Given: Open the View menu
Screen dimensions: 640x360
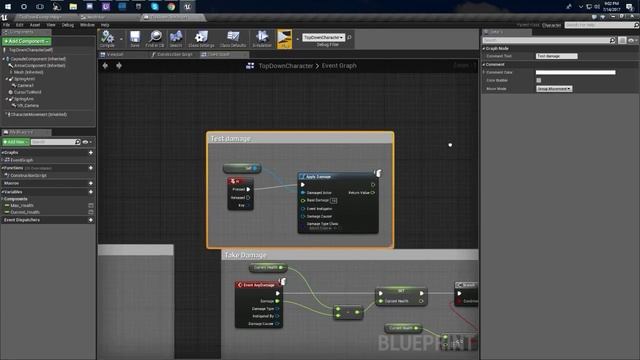Looking at the screenshot, I should coord(51,25).
